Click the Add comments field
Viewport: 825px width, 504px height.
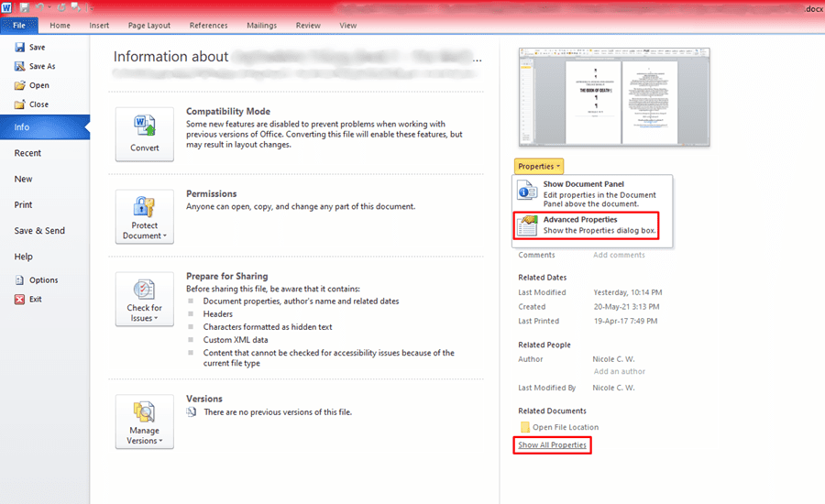point(619,255)
